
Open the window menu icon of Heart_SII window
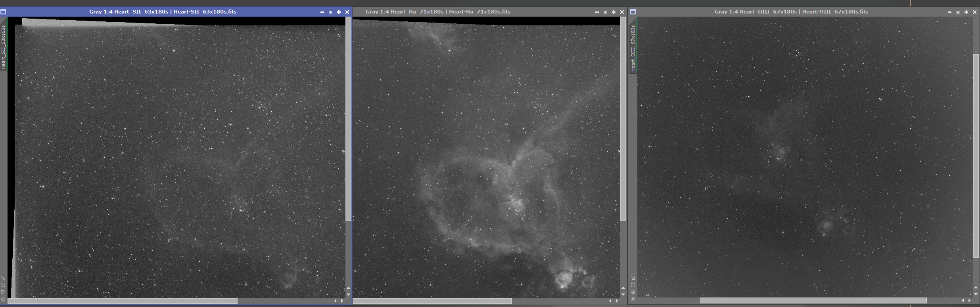click(3, 12)
